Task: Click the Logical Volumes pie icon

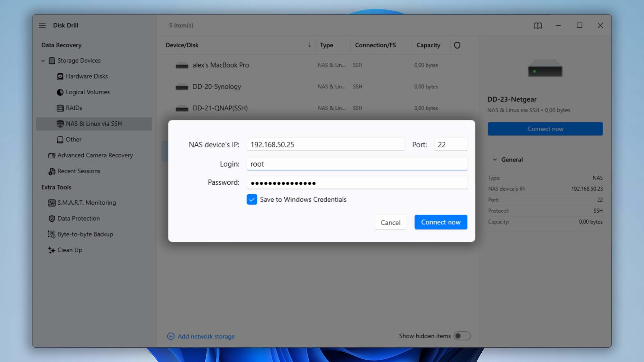Action: pyautogui.click(x=60, y=92)
